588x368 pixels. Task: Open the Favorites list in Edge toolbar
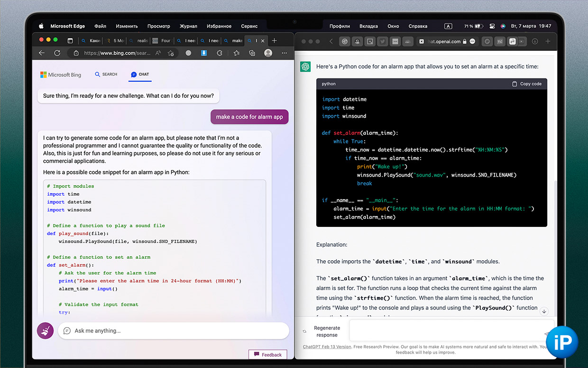pos(236,53)
